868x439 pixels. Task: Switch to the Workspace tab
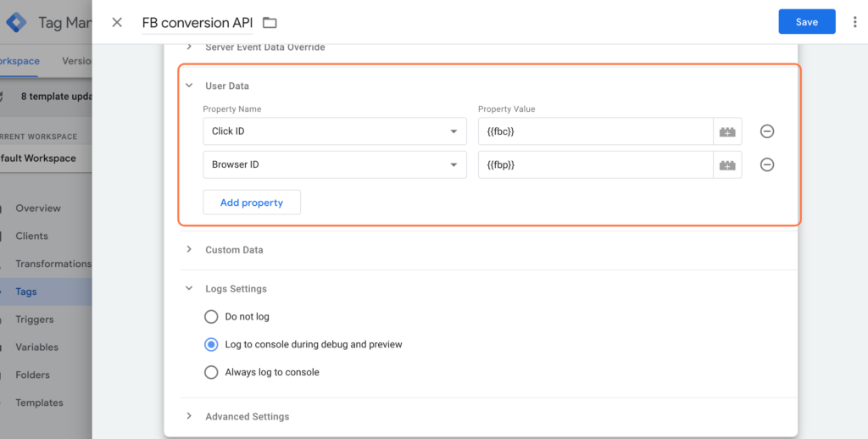[x=19, y=61]
